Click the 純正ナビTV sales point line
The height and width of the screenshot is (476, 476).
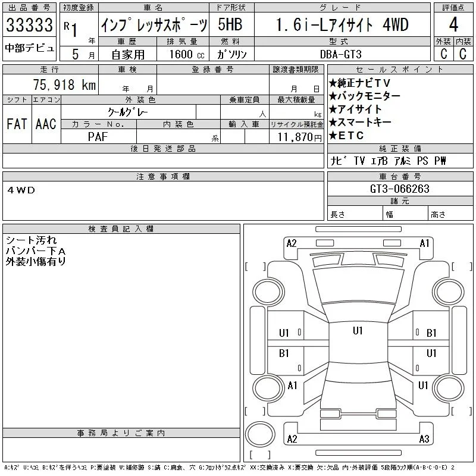coord(360,83)
